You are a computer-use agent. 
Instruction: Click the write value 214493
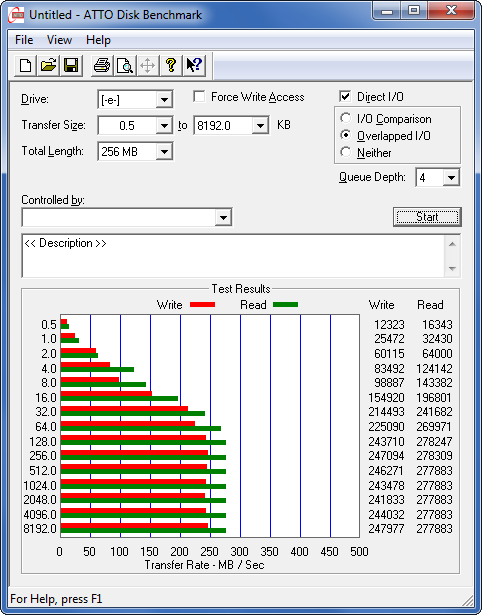(386, 412)
